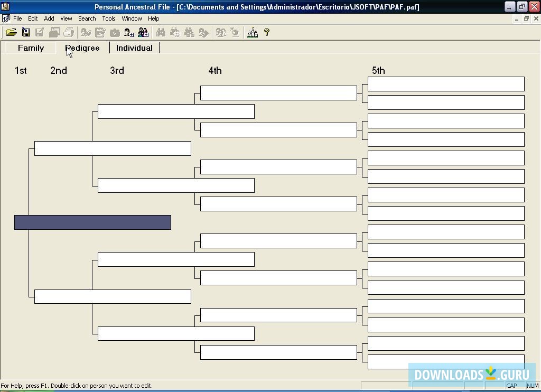541x392 pixels.
Task: Switch to the Individual tab
Action: tap(134, 48)
